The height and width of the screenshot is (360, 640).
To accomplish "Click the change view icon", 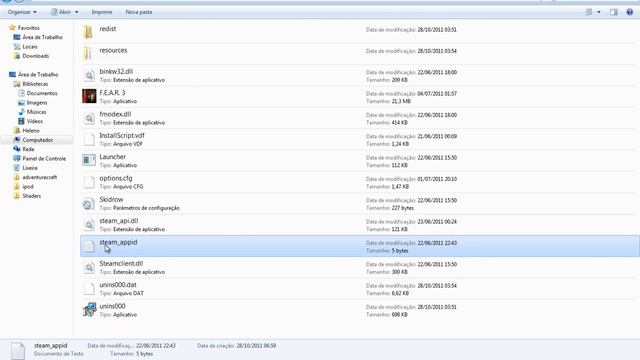I will [589, 12].
